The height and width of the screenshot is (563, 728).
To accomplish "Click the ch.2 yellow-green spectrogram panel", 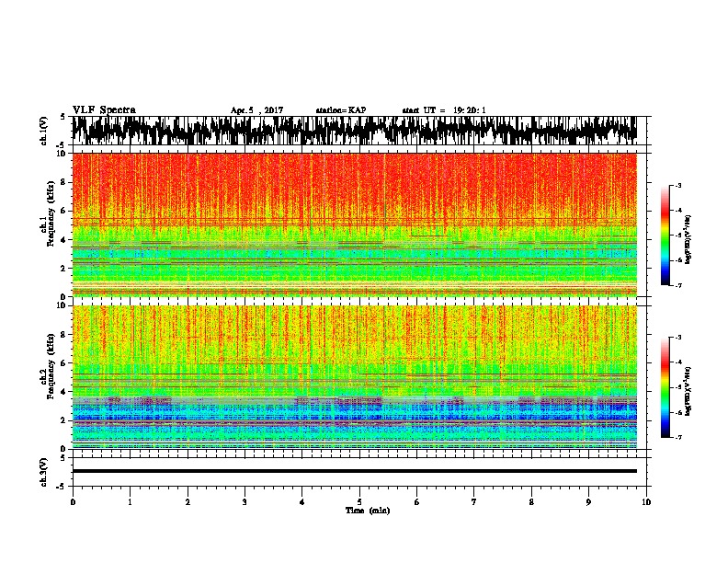I will coord(355,377).
